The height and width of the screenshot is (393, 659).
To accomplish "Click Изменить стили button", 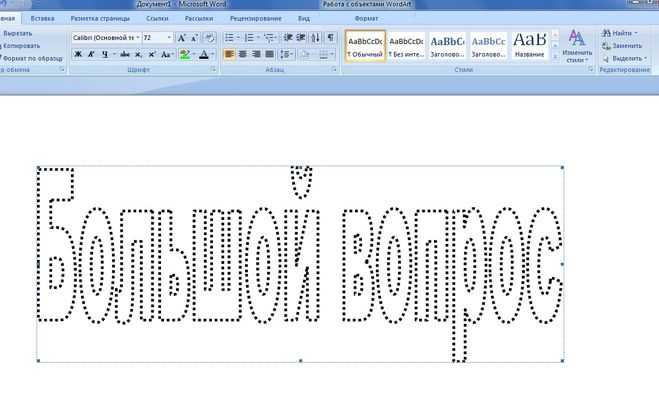I will [577, 46].
